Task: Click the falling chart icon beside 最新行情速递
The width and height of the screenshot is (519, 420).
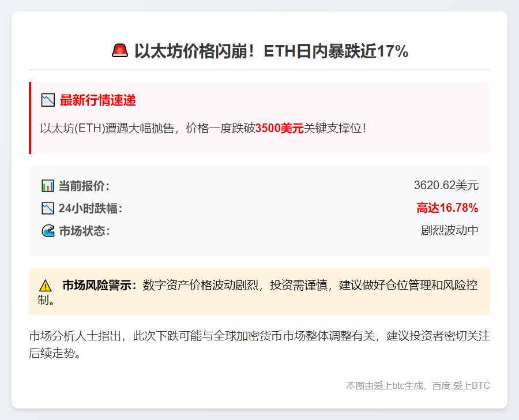Action: coord(48,100)
